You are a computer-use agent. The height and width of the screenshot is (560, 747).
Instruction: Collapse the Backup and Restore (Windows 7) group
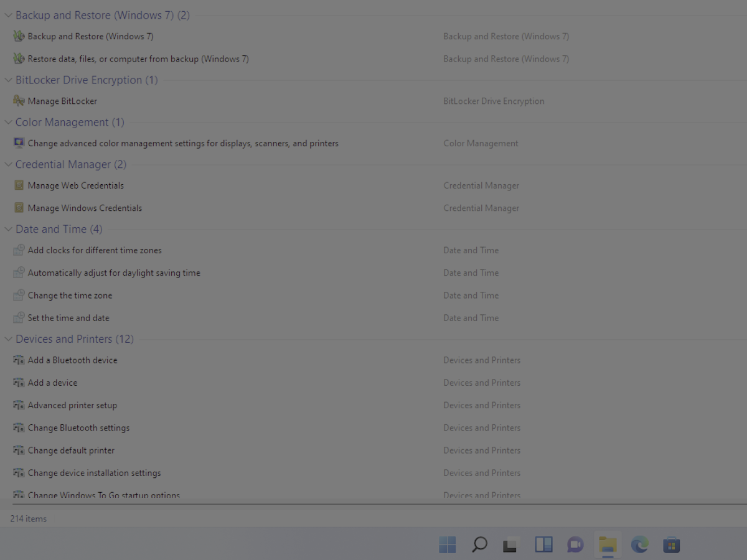(8, 15)
